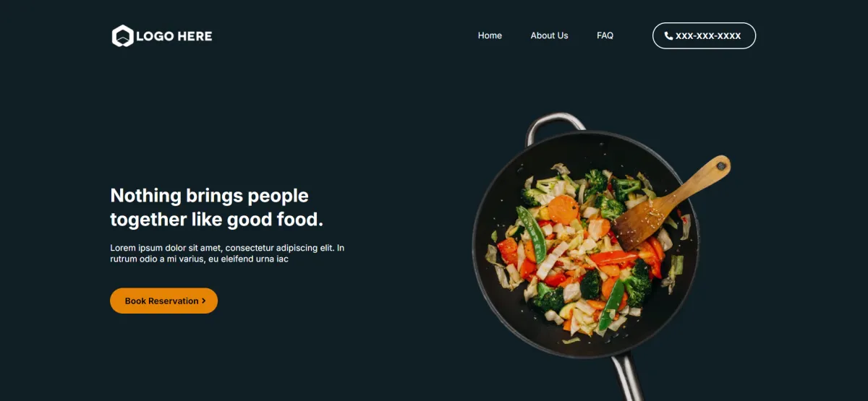
Task: Click the Book Reservation button
Action: [x=163, y=301]
